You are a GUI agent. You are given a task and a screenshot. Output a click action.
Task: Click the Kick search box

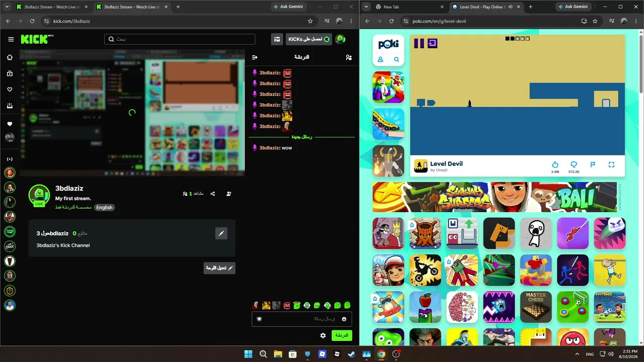(x=180, y=39)
